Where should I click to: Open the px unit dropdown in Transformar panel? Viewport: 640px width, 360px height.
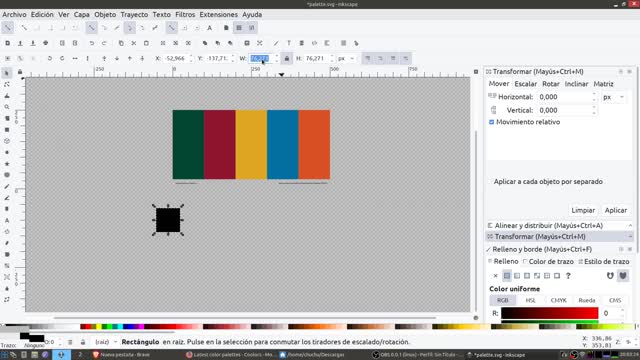pyautogui.click(x=613, y=97)
